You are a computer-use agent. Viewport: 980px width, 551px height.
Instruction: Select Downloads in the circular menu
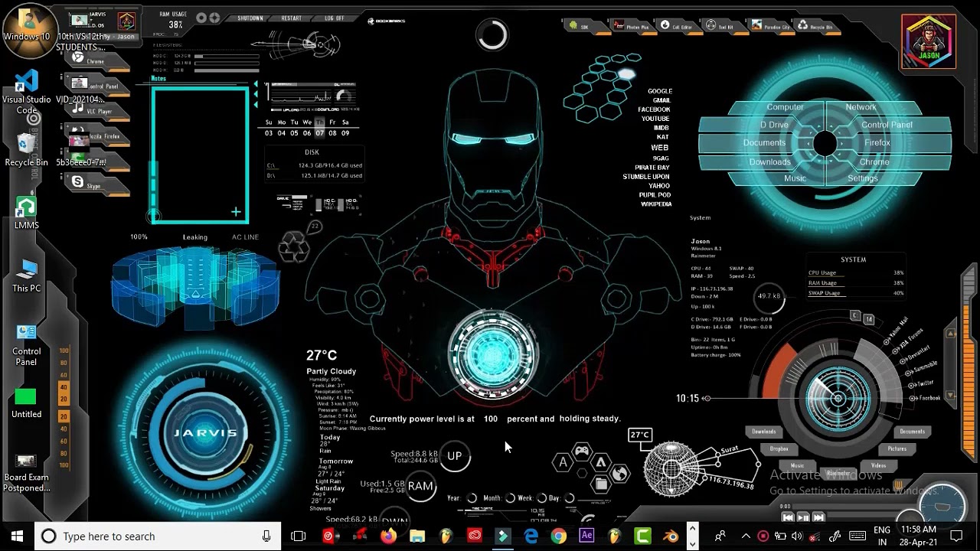click(x=769, y=161)
